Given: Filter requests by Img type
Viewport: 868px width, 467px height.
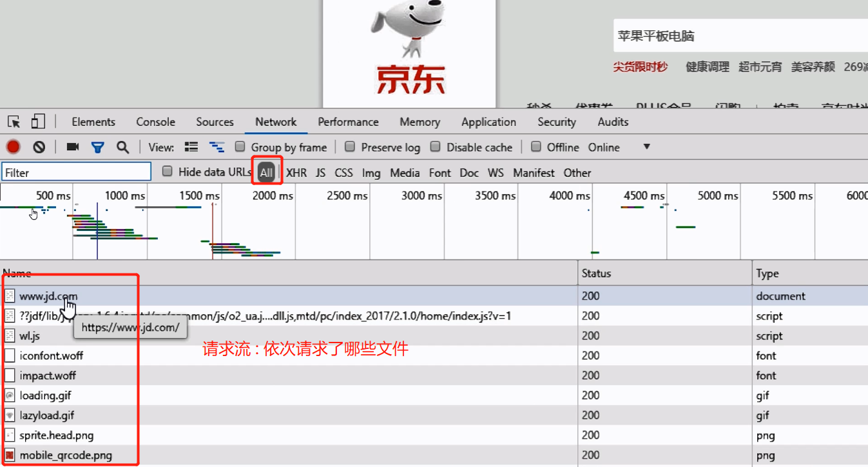Looking at the screenshot, I should pyautogui.click(x=371, y=173).
